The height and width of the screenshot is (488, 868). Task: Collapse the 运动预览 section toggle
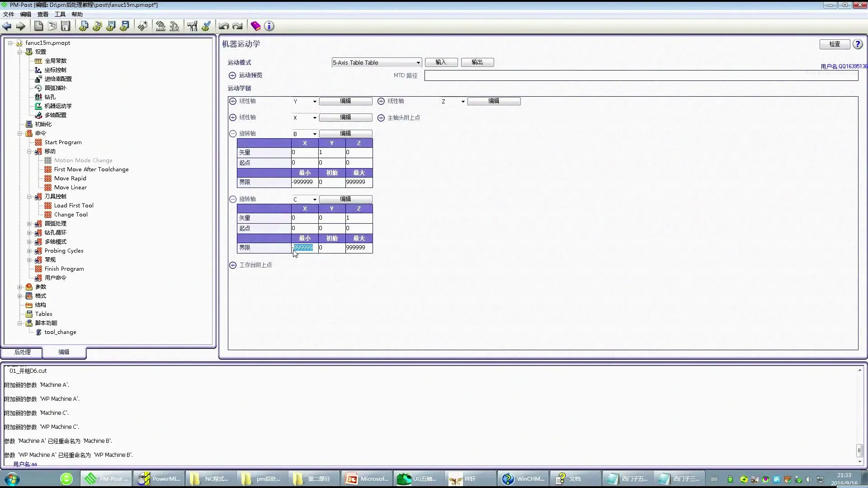[x=232, y=75]
